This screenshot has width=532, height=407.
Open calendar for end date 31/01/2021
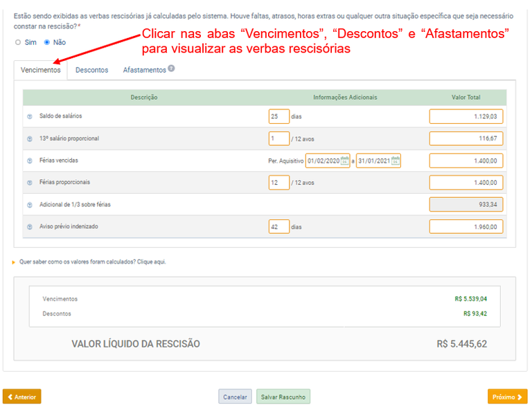tap(396, 161)
